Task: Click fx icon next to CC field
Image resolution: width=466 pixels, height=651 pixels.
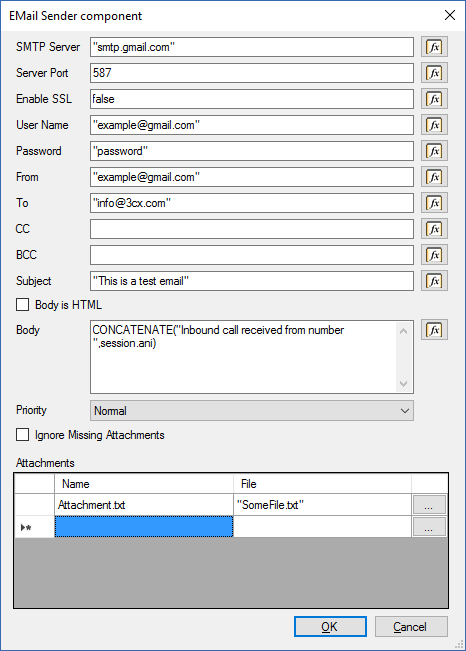Action: (x=434, y=229)
